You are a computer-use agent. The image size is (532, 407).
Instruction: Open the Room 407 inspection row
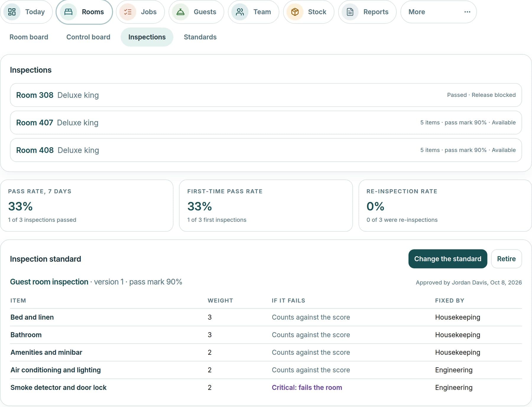266,122
